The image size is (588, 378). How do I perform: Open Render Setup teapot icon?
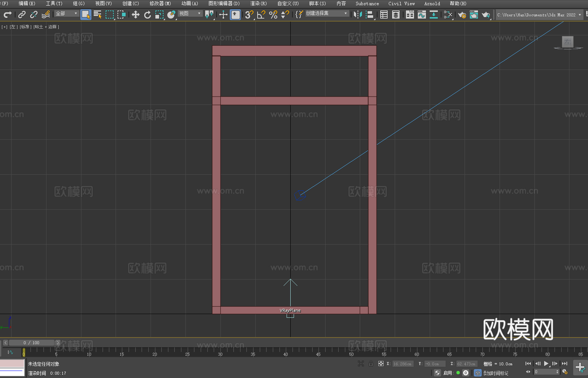point(462,14)
